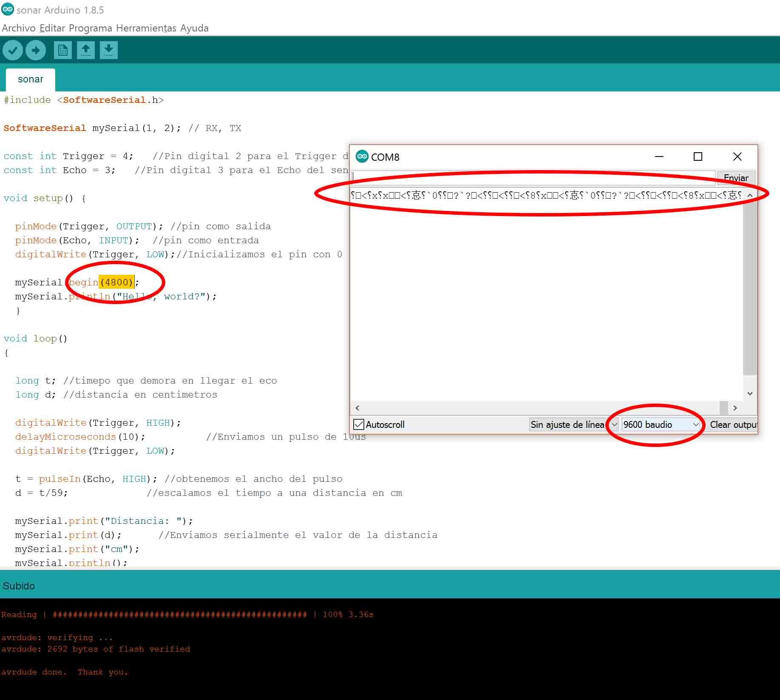
Task: Click the serial output scroll down arrow
Action: pos(750,393)
